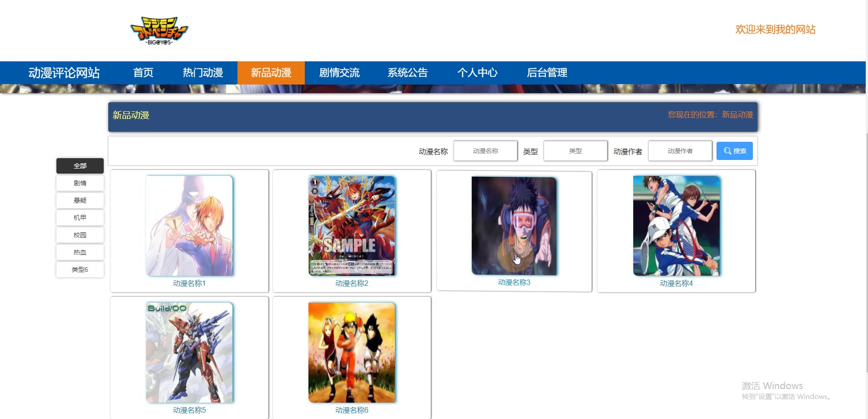
Task: Click the 欢迎来到我的网站 welcome text
Action: pos(775,30)
